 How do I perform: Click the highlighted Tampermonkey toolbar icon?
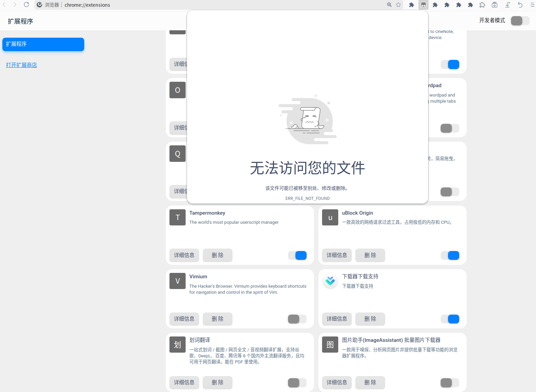pos(423,5)
